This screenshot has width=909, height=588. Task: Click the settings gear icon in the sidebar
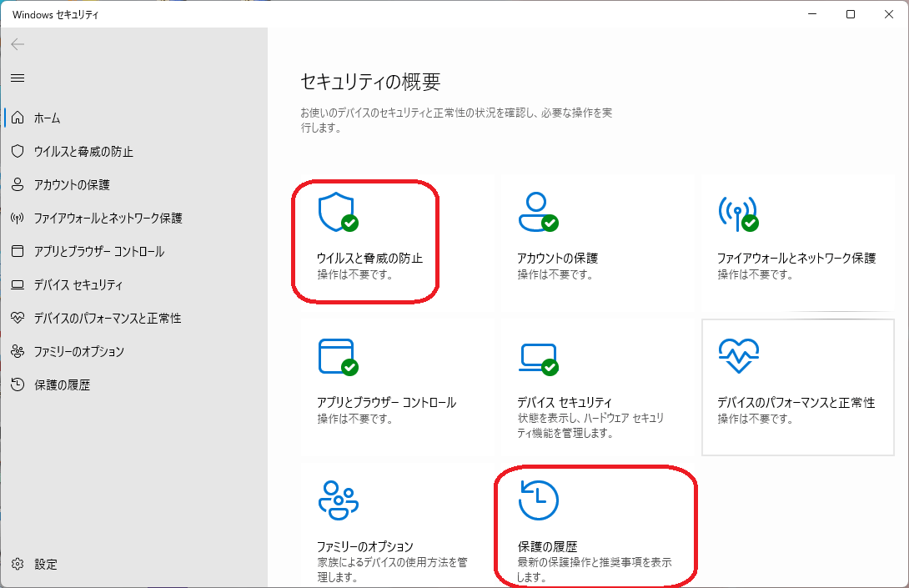[18, 564]
